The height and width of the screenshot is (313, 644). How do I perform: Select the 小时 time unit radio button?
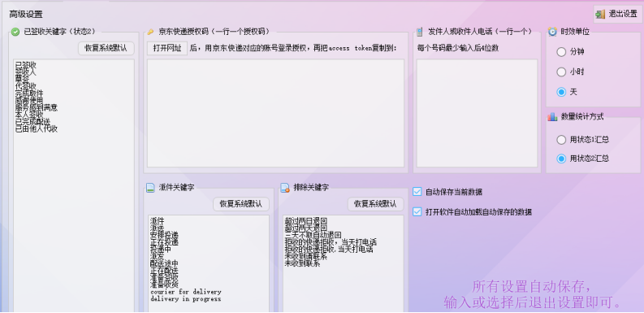pos(561,72)
